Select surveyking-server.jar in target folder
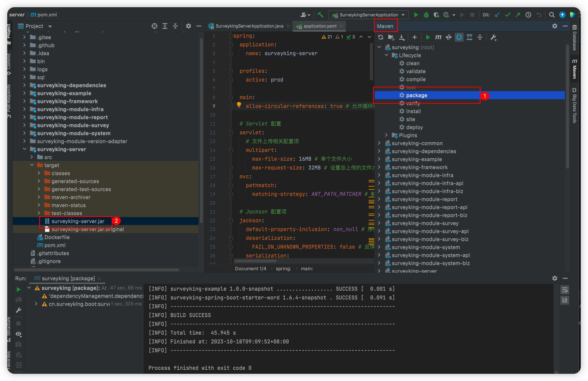 pyautogui.click(x=78, y=221)
